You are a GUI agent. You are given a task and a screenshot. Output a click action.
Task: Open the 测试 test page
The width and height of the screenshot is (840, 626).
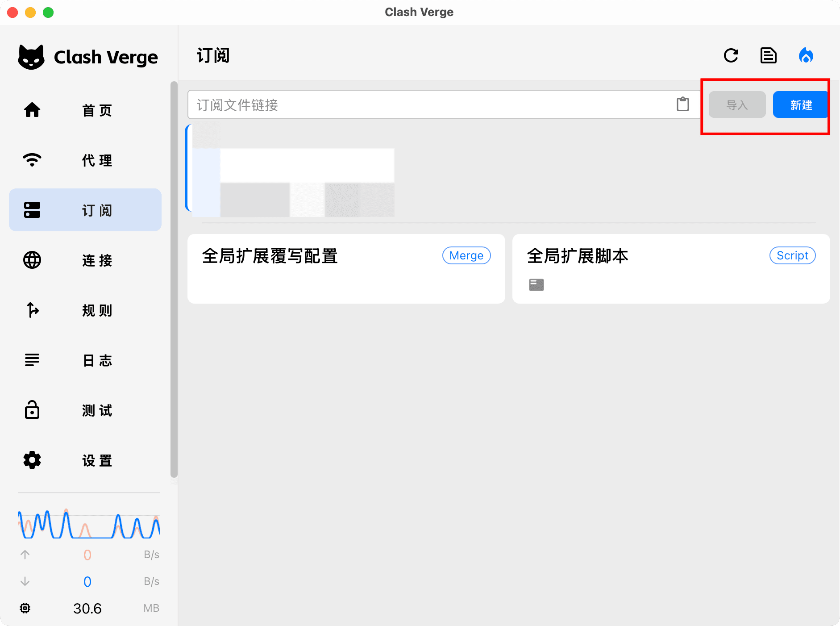pos(85,410)
